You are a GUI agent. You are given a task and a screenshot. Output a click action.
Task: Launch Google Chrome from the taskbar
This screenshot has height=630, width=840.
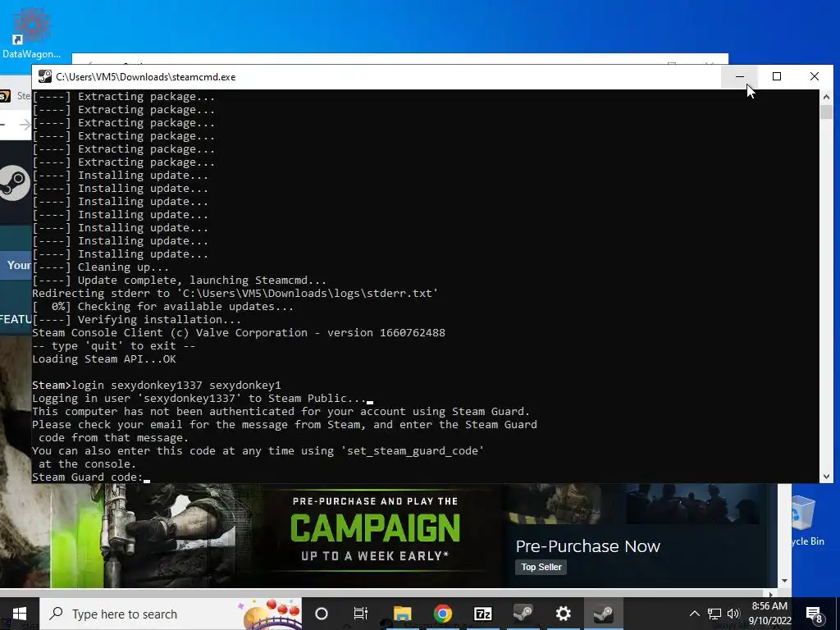click(x=442, y=614)
